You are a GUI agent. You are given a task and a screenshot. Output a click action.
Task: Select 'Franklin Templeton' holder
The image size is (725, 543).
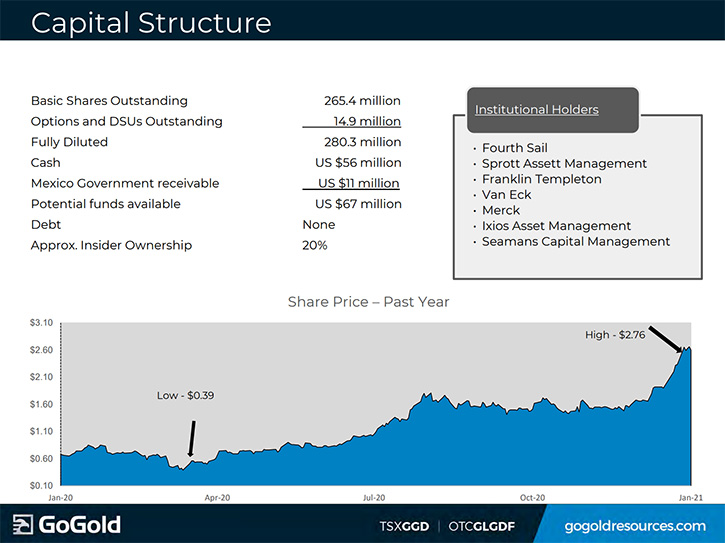point(541,179)
